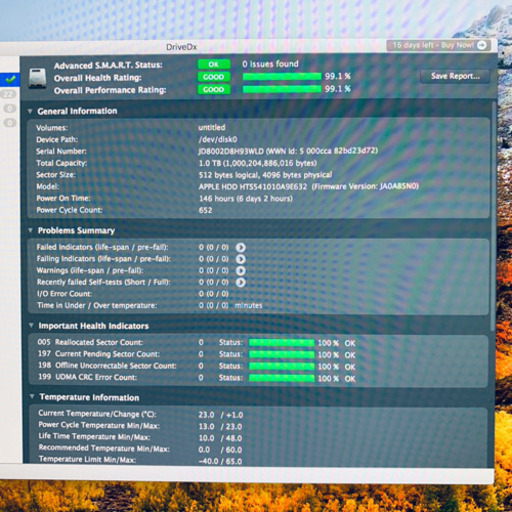Click the hard drive icon in the header
Screen dimensions: 512x512
37,79
